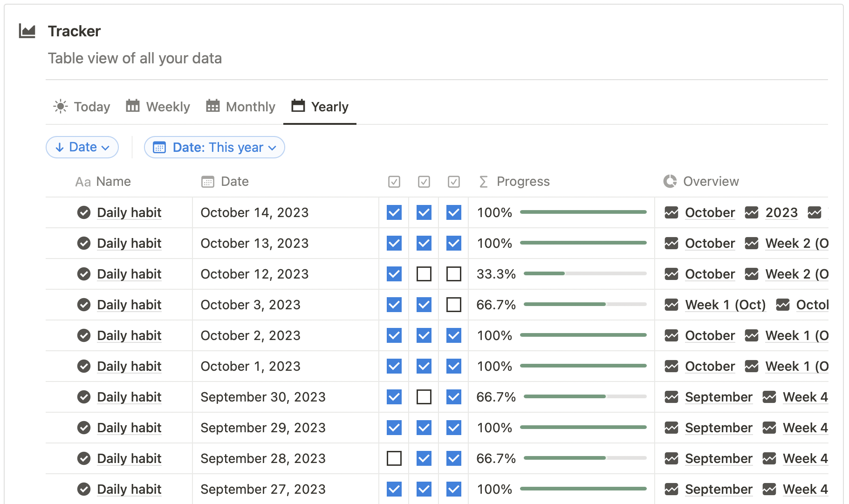
Task: Click the Tracker chart icon beside the title
Action: click(x=27, y=31)
